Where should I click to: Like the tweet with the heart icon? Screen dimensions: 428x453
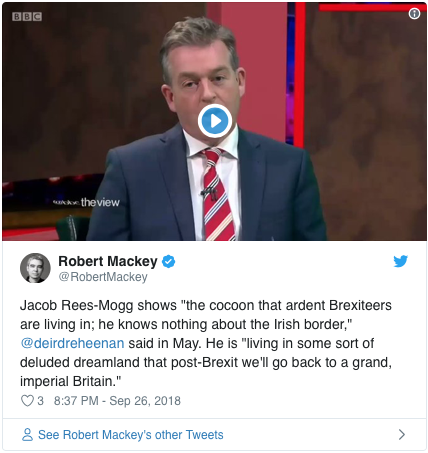pyautogui.click(x=27, y=401)
